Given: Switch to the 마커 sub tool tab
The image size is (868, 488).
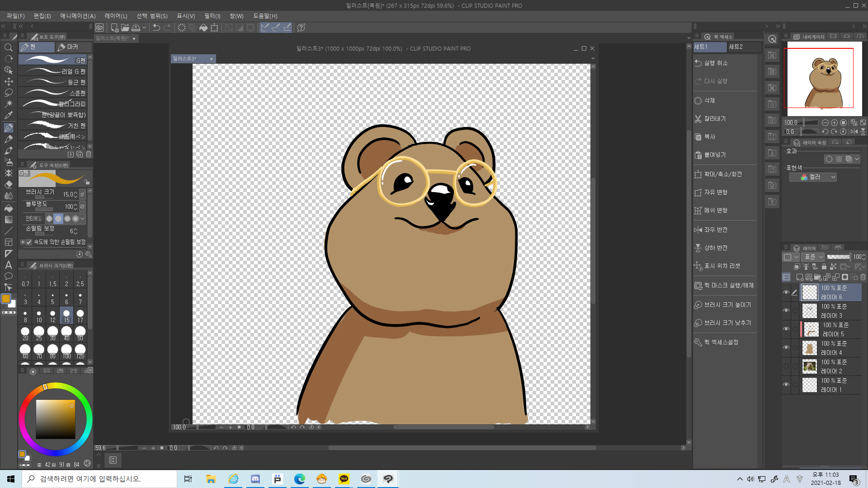Looking at the screenshot, I should click(x=72, y=47).
